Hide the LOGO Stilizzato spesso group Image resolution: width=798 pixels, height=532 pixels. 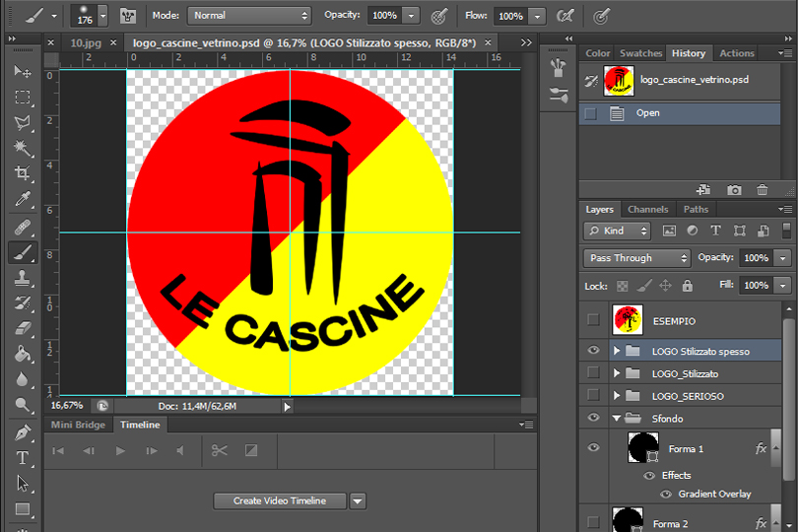click(x=593, y=351)
